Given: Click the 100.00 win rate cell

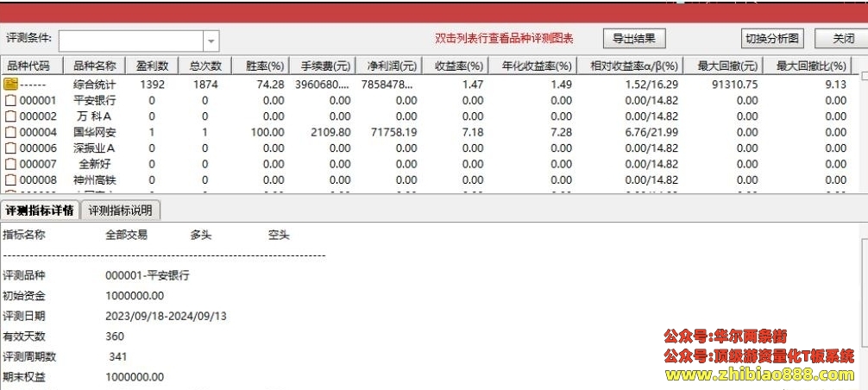Looking at the screenshot, I should [x=268, y=133].
